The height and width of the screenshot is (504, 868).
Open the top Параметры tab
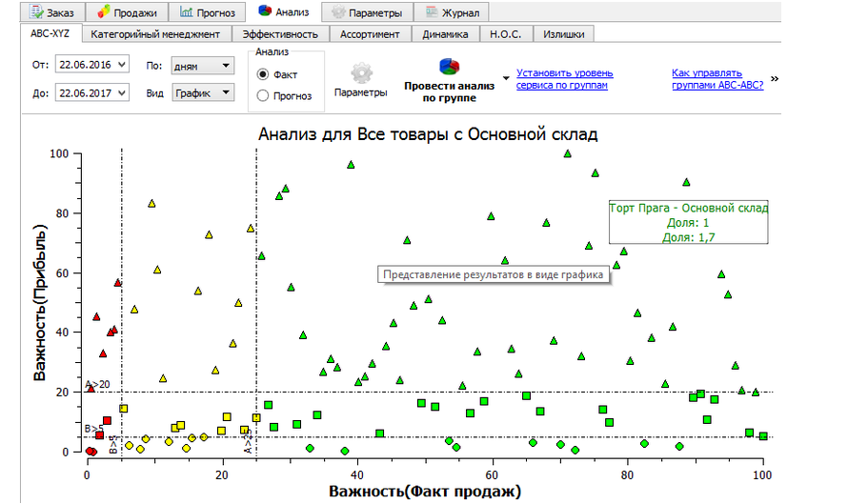tap(368, 12)
